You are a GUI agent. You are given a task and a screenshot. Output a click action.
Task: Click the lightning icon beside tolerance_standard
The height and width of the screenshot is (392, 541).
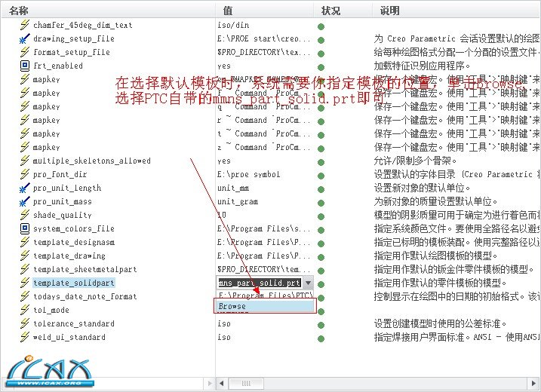click(x=24, y=323)
